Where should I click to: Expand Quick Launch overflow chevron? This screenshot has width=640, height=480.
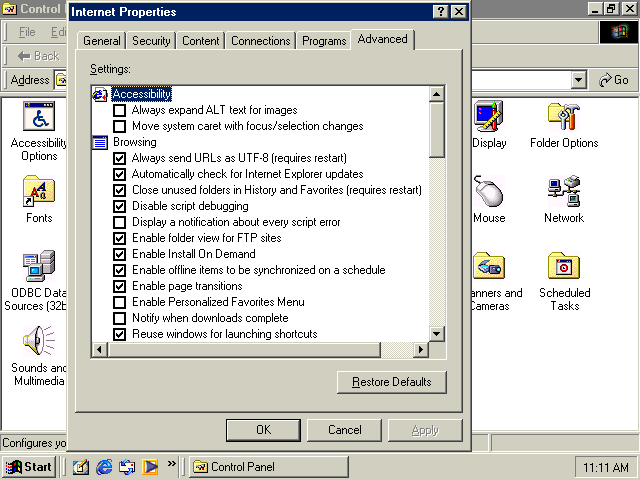click(171, 463)
